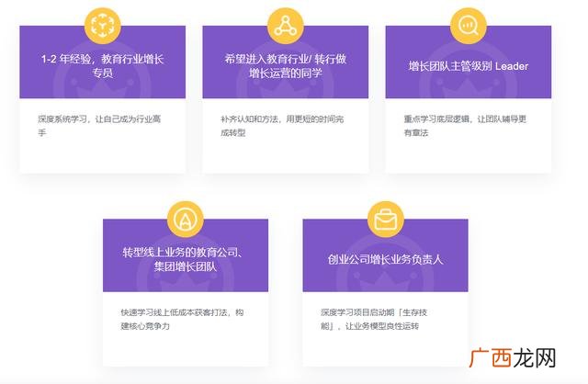
Task: Select the heading 1-2 年经验，教育行业增长专员
Action: coord(102,65)
